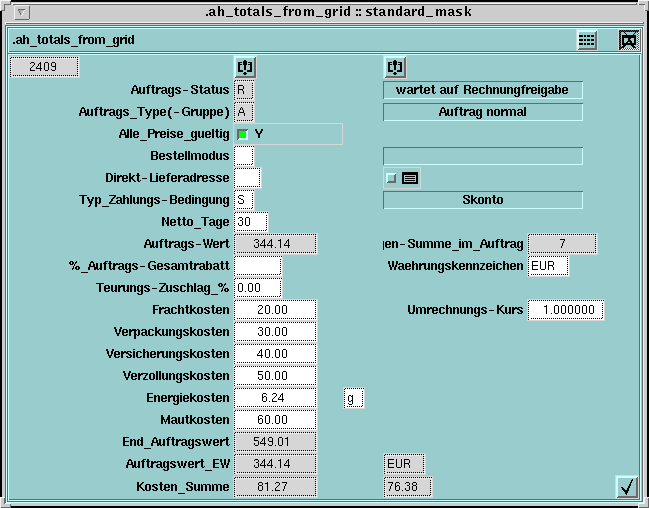
Task: Click the left lookup icon above Auftrags-Status
Action: [245, 67]
